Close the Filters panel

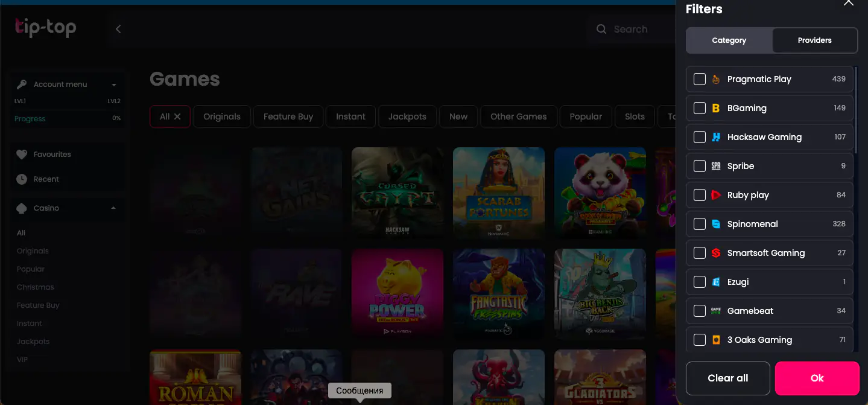tap(848, 3)
